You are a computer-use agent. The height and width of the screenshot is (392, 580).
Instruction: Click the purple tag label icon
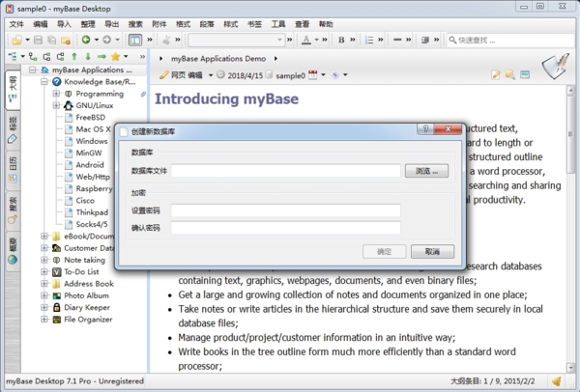click(x=334, y=75)
